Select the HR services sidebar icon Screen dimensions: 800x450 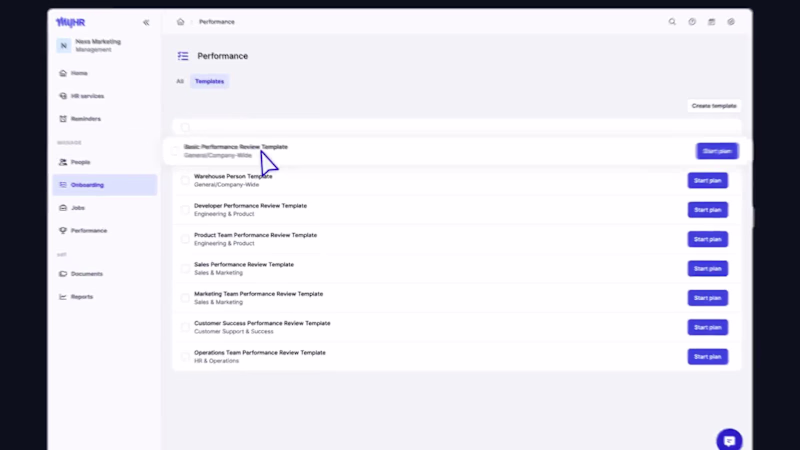63,96
